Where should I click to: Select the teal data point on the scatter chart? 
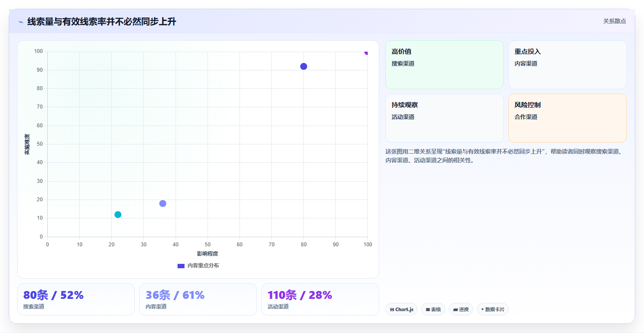118,214
